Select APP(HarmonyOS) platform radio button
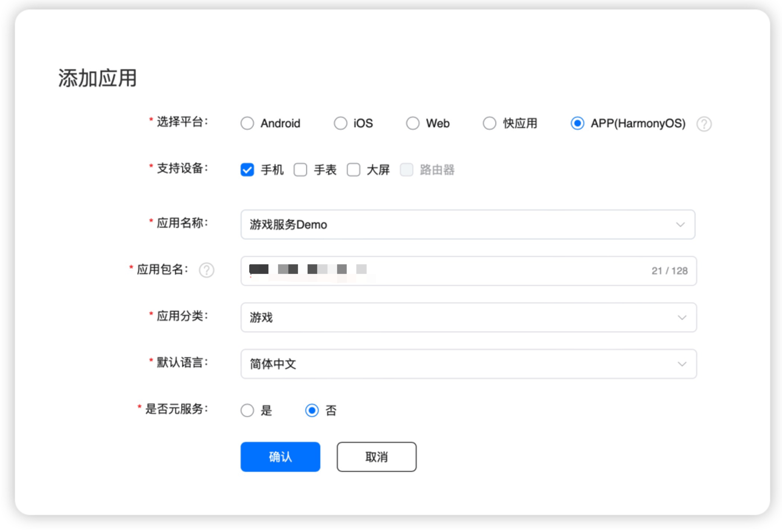Viewport: 782px width, 532px height. 577,123
